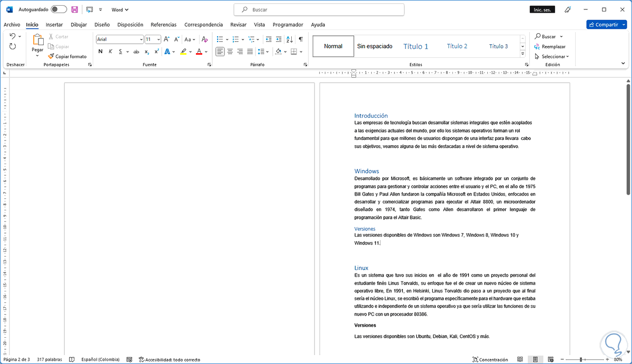Viewport: 632px width, 364px height.
Task: Apply subscript formatting
Action: coord(146,52)
